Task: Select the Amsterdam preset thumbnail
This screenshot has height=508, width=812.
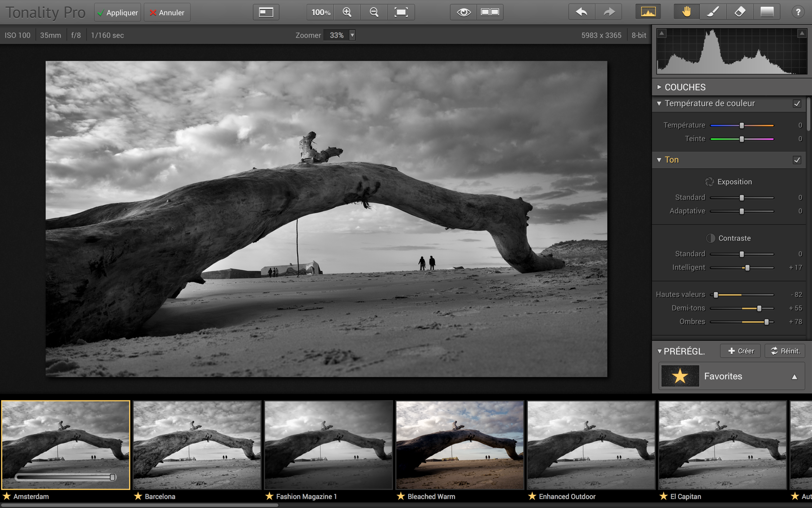Action: (66, 445)
